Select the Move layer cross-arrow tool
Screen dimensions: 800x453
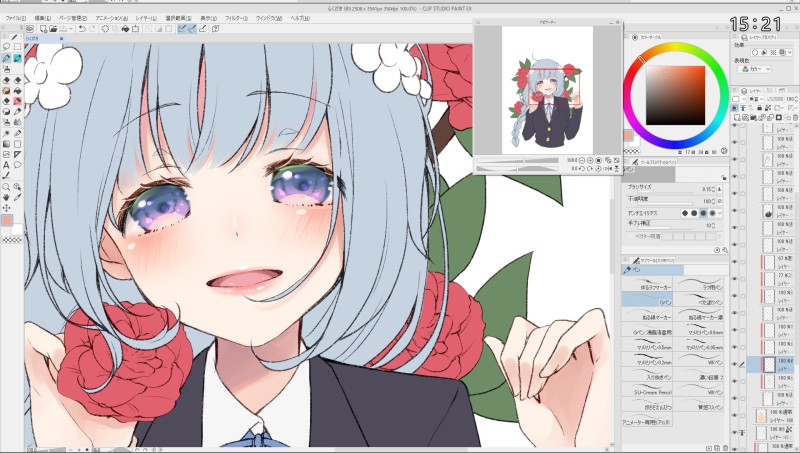click(x=6, y=208)
